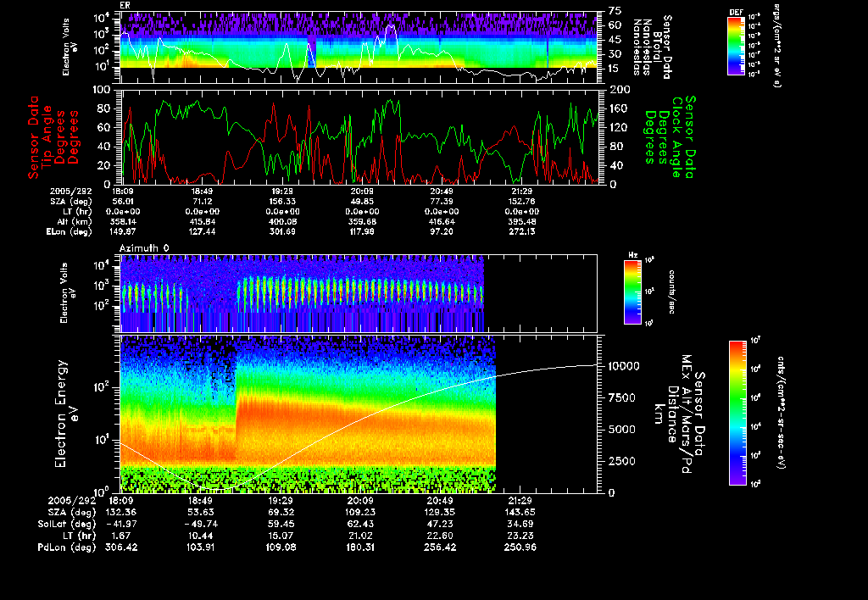
Task: Select SZA value 56.01
Action: 122,202
